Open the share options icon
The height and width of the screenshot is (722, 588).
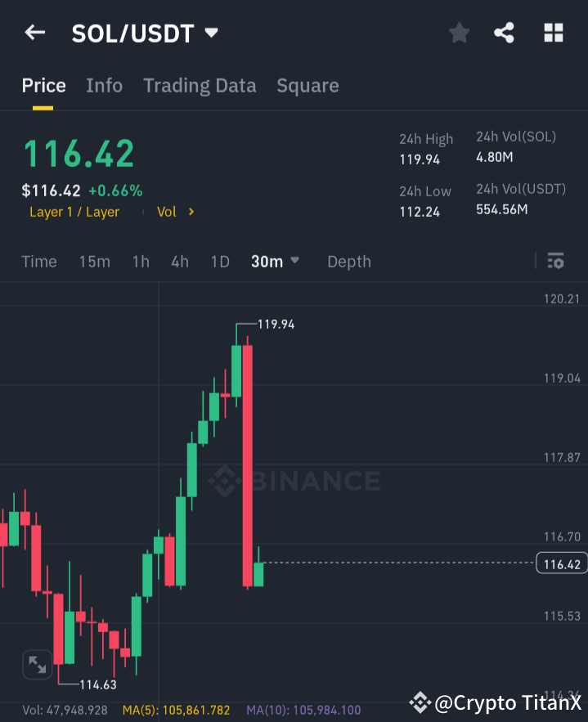[505, 33]
